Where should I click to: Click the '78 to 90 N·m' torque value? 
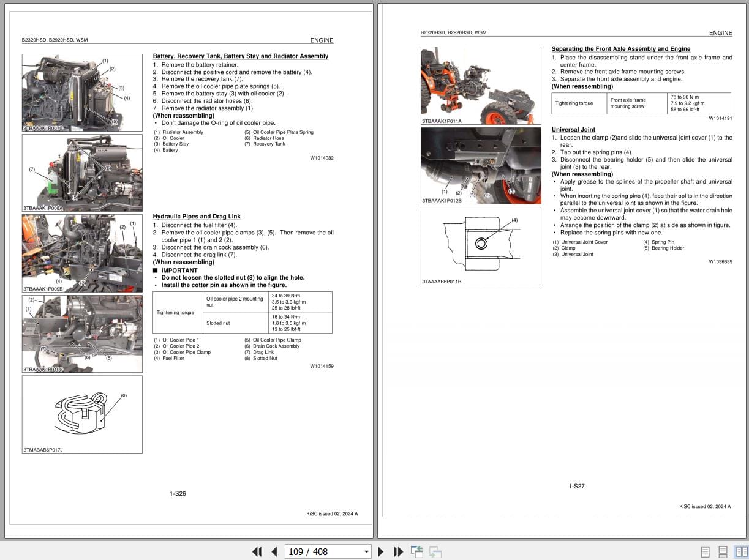coord(684,97)
